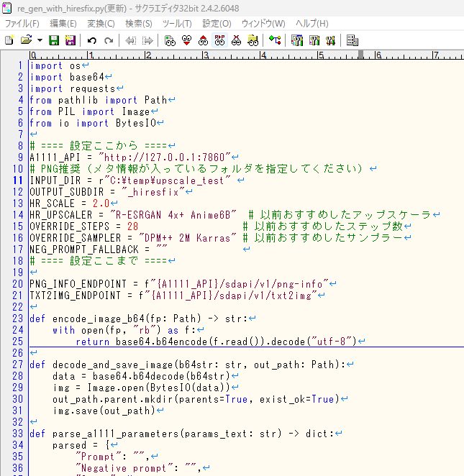
Task: Click the 'import base64' text
Action: pos(67,77)
